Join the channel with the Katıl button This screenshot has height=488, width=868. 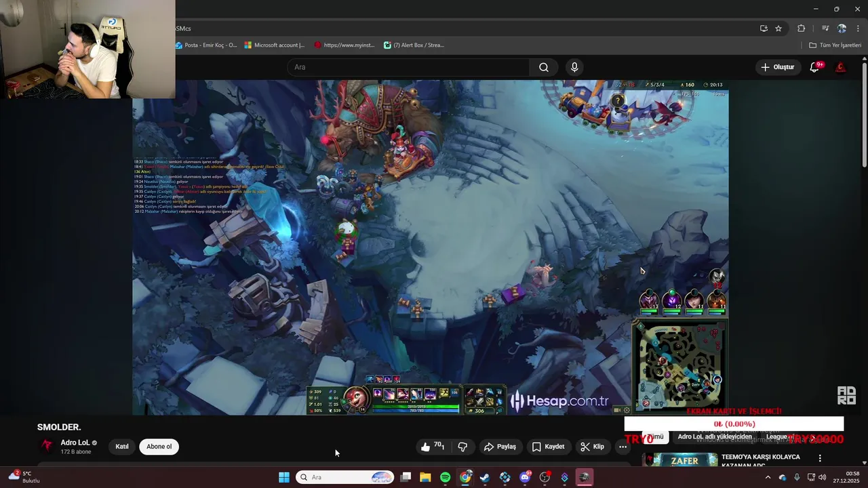pos(122,447)
